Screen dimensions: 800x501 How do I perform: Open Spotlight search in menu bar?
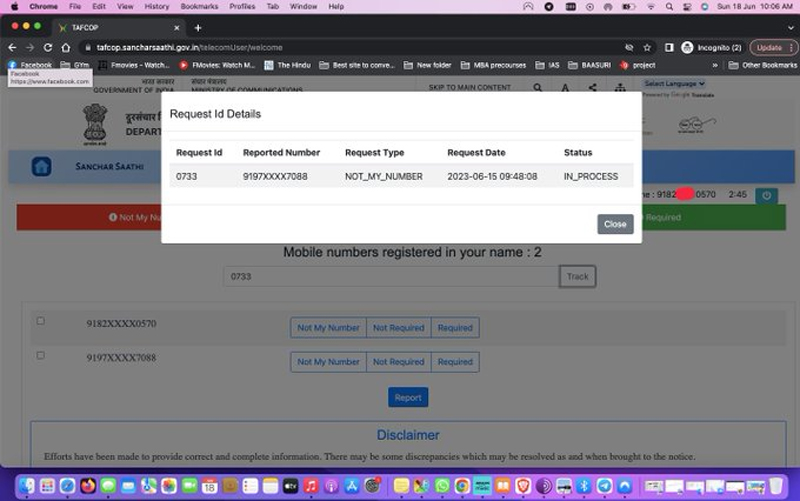click(x=669, y=7)
